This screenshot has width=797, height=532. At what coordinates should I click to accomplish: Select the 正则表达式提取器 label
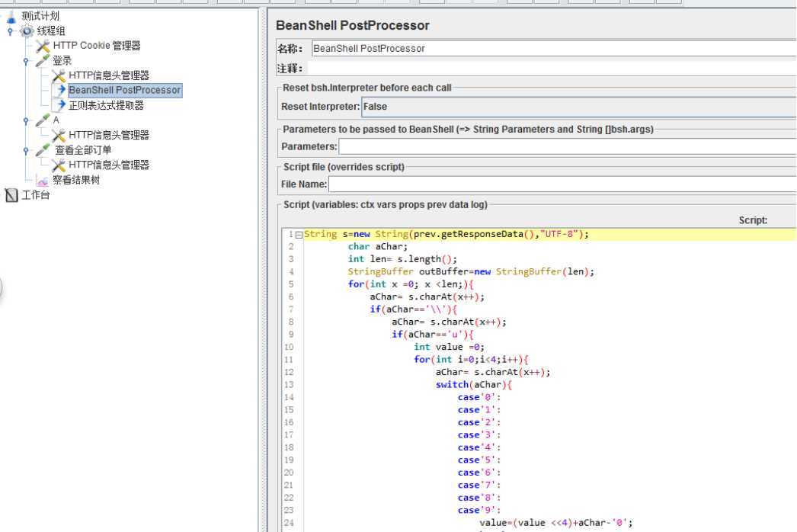[106, 105]
